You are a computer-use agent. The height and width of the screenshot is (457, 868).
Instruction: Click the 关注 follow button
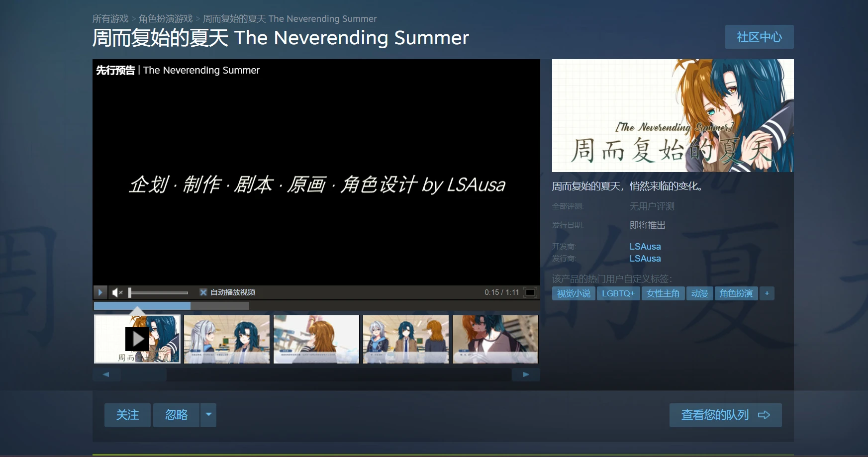click(x=127, y=415)
